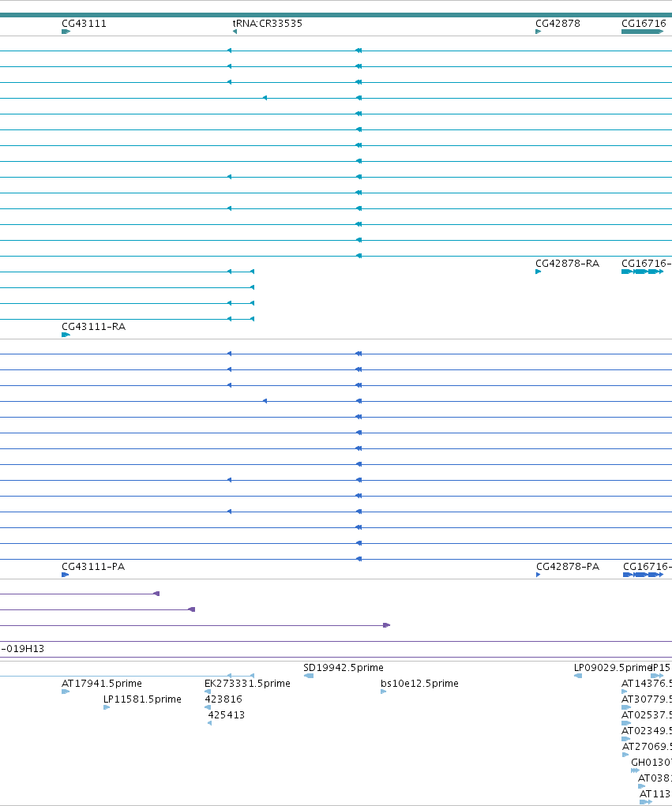Select the 425413 feature label
This screenshot has width=672, height=806.
pyautogui.click(x=226, y=715)
